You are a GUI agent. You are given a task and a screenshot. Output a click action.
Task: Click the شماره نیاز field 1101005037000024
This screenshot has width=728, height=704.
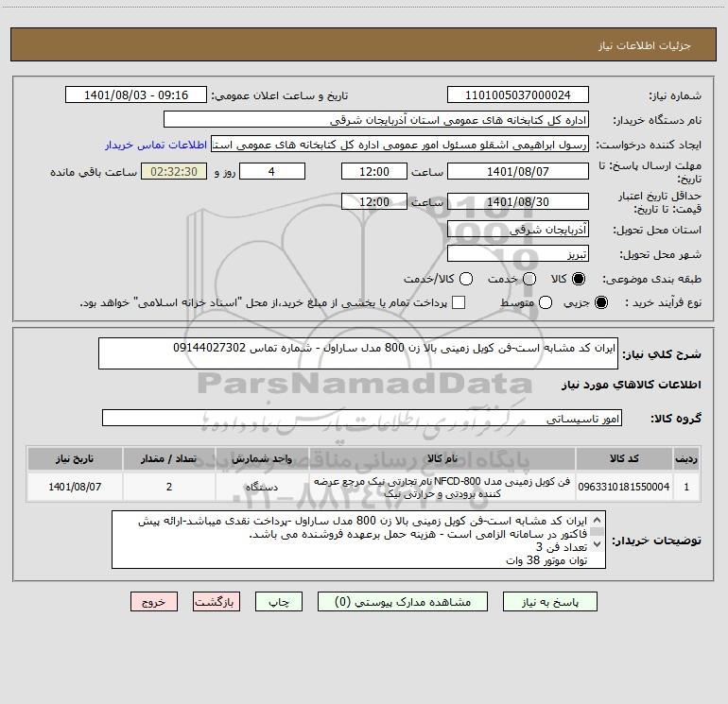tap(518, 94)
